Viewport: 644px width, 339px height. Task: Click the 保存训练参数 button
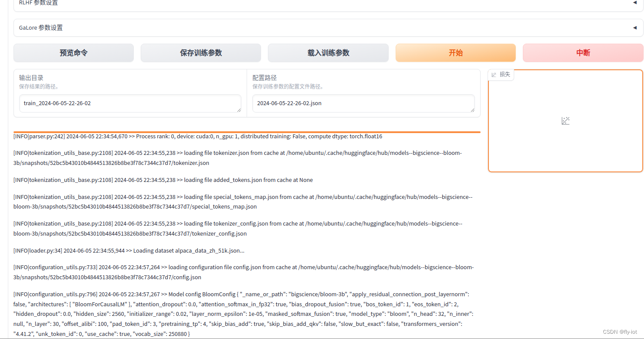coord(201,53)
